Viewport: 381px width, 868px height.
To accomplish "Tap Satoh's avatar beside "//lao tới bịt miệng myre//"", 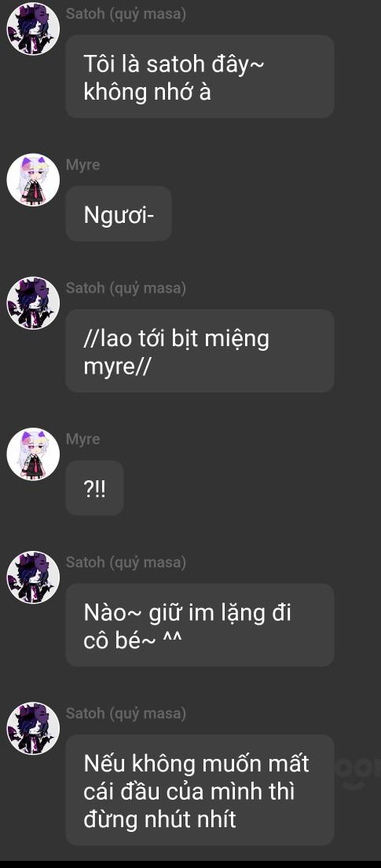I will point(33,303).
